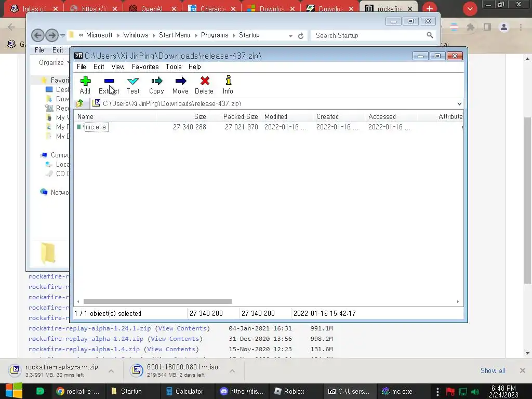
Task: Open Discord taskbar item
Action: pyautogui.click(x=242, y=391)
